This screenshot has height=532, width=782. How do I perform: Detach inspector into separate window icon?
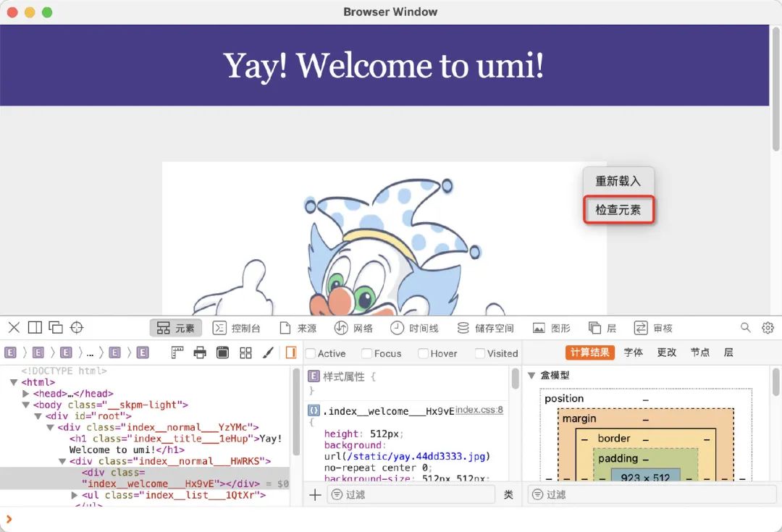pos(55,328)
